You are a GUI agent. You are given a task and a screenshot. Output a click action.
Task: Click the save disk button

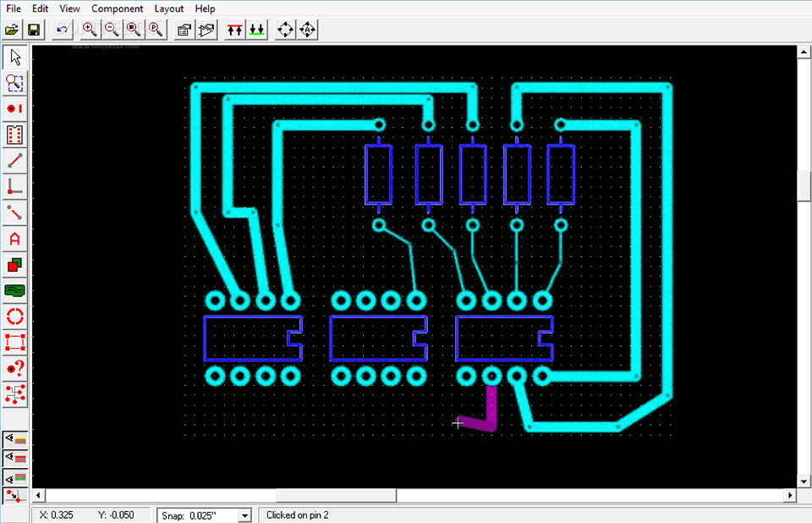click(34, 30)
